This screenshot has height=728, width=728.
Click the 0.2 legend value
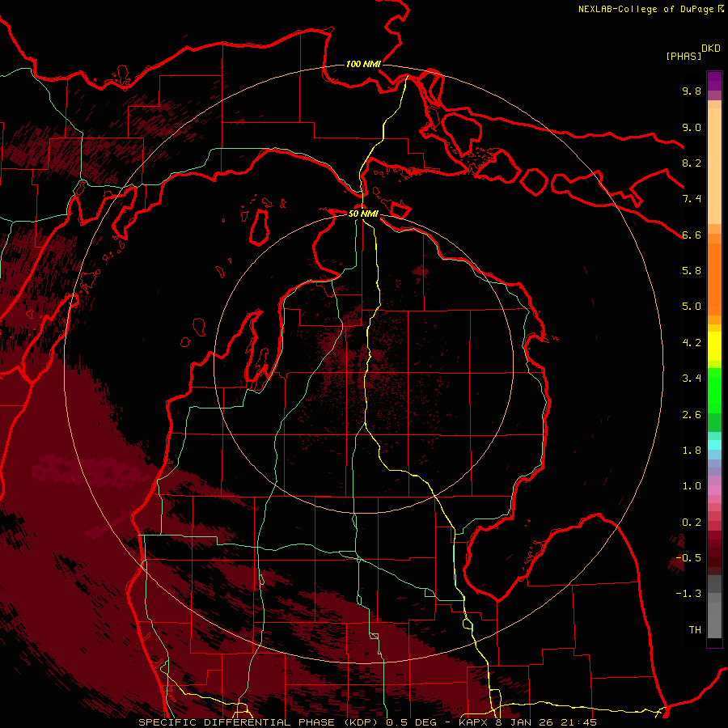pos(692,523)
